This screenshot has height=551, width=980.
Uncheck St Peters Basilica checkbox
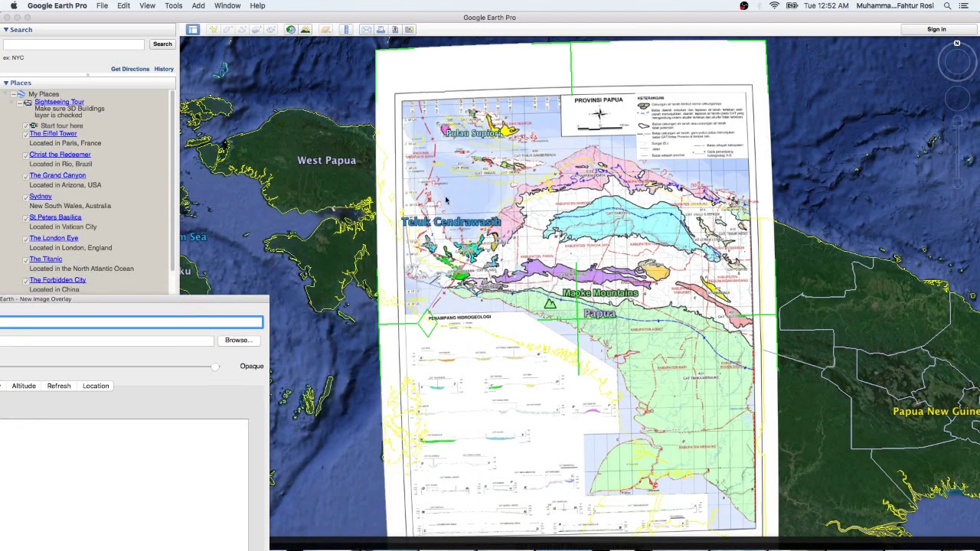click(x=25, y=217)
